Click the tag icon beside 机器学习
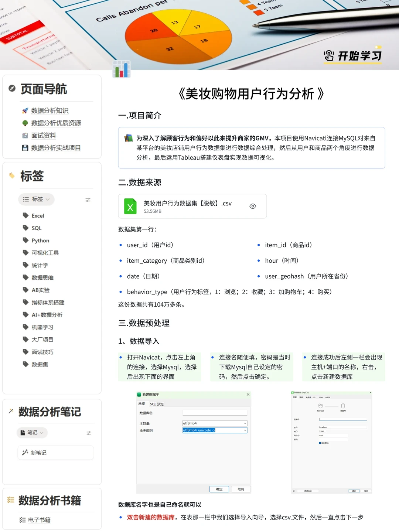 pos(25,327)
